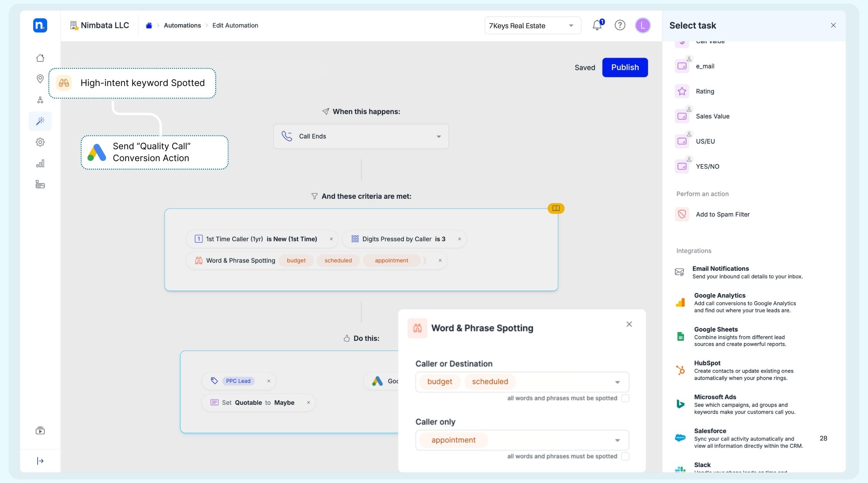The width and height of the screenshot is (868, 483).
Task: Open the bar chart reports sidebar icon
Action: coord(40,163)
